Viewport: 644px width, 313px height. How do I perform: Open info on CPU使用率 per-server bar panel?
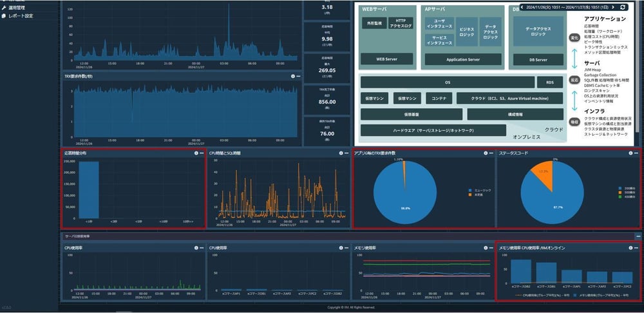click(x=341, y=248)
